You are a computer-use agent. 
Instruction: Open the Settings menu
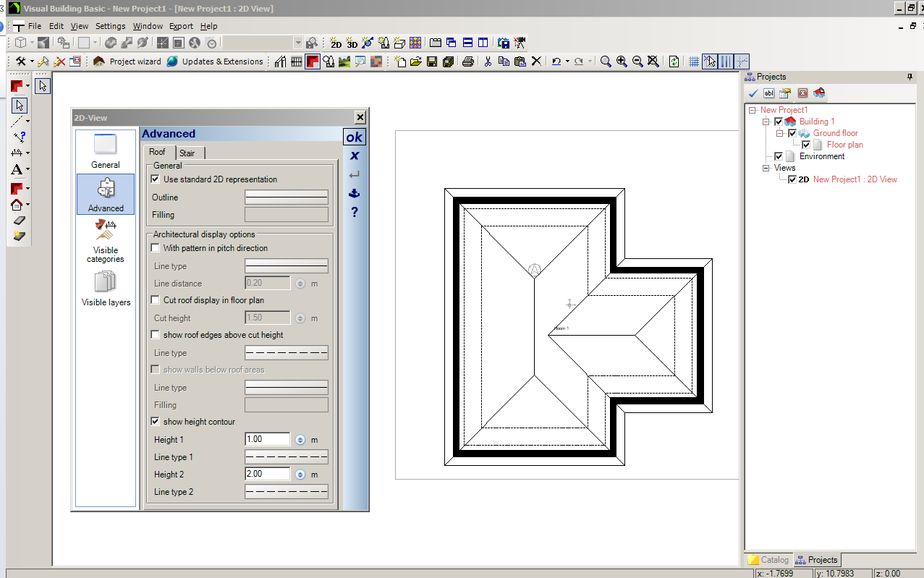(110, 26)
